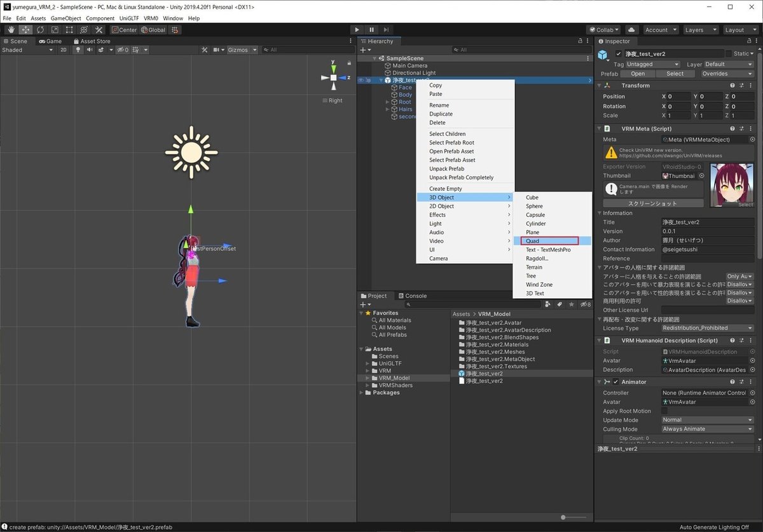This screenshot has height=532, width=763.
Task: Select the combined Transform tool
Action: pos(84,30)
